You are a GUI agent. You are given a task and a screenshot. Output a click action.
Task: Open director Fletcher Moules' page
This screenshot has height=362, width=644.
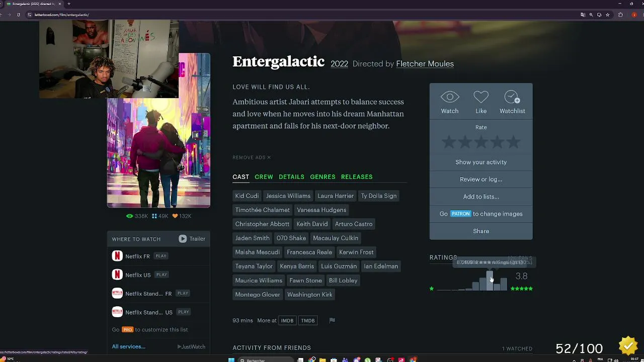tap(425, 64)
